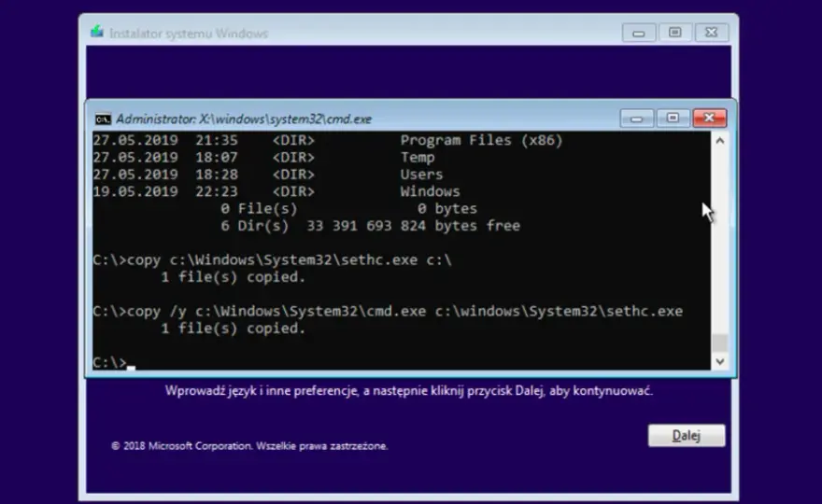Maximize the Instalator systemu Windows window
The height and width of the screenshot is (504, 822).
click(674, 33)
